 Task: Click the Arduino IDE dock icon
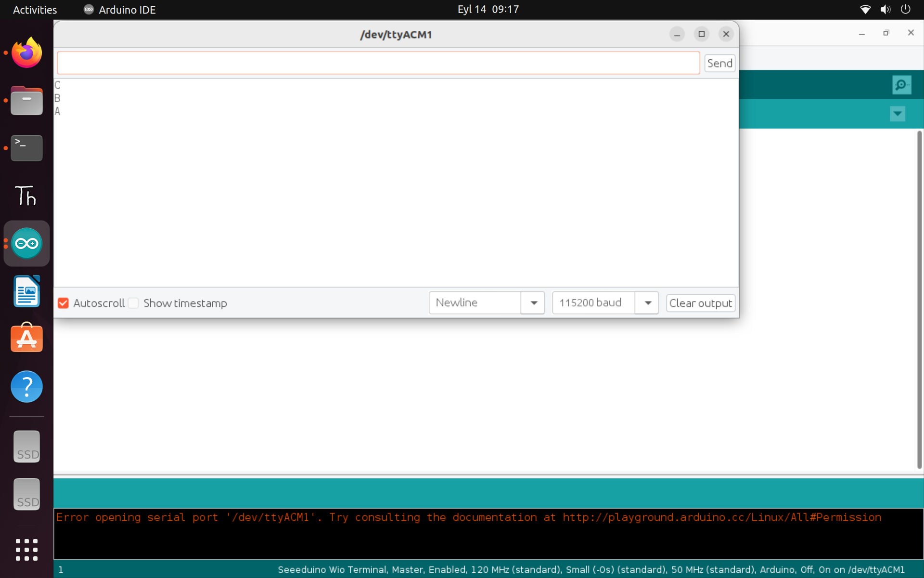26,244
